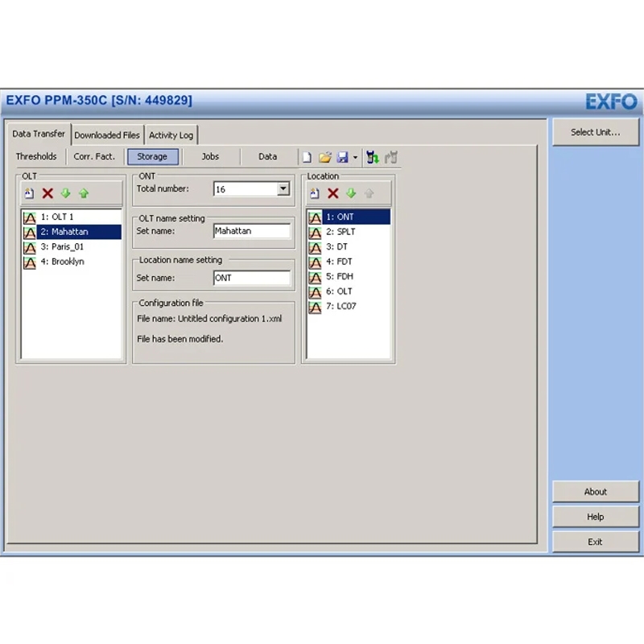Image resolution: width=644 pixels, height=644 pixels.
Task: Select '5: FDH' in Location list
Action: point(349,276)
